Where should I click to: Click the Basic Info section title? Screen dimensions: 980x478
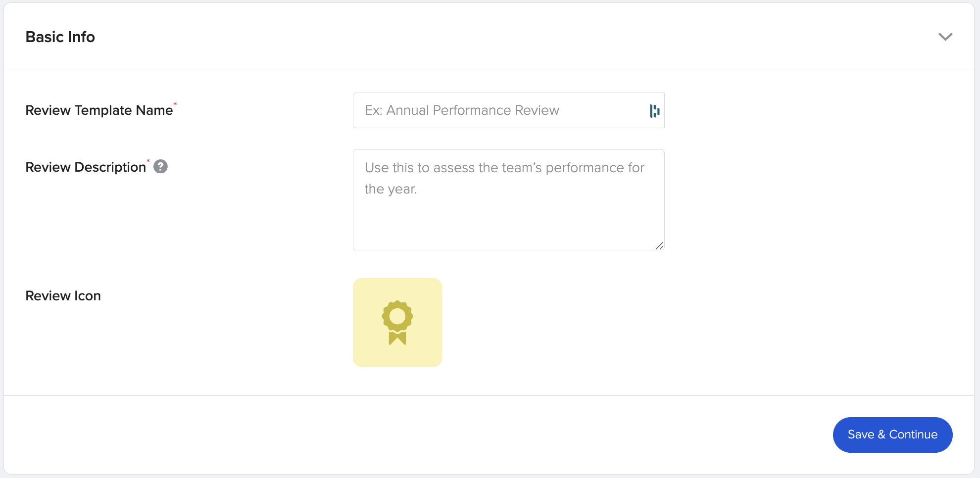click(x=60, y=37)
